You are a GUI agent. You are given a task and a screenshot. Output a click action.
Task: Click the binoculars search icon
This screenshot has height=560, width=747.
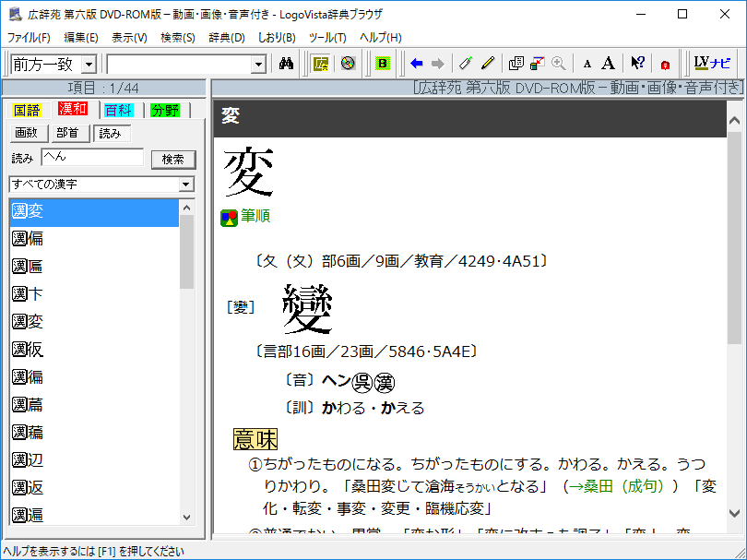point(286,64)
